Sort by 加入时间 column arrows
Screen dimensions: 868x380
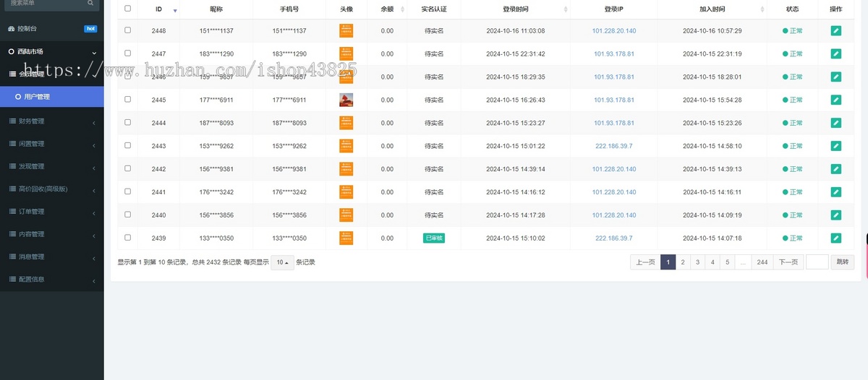[x=762, y=9]
